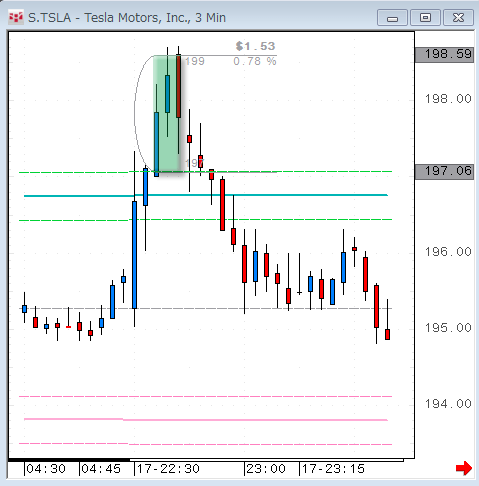
Task: Click the 17-23:15 time axis label
Action: [333, 469]
